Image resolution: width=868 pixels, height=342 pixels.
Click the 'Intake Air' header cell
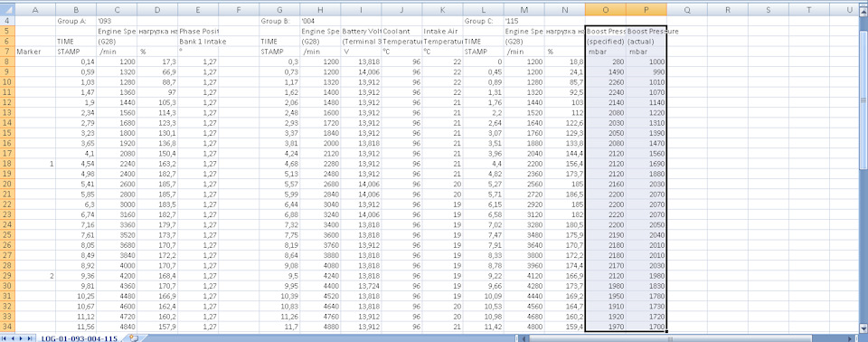coord(442,31)
